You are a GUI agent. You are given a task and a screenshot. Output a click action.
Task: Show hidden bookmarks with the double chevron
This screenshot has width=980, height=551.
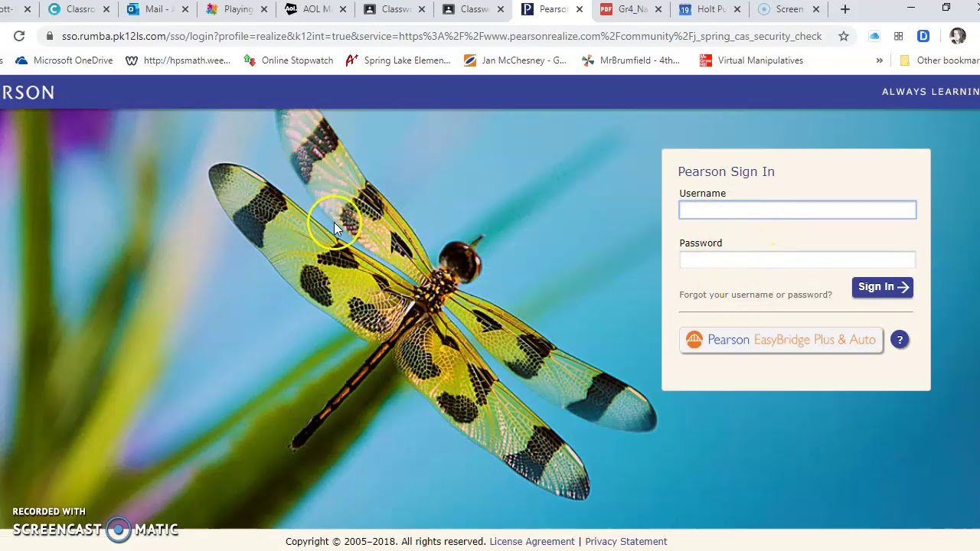(x=879, y=60)
